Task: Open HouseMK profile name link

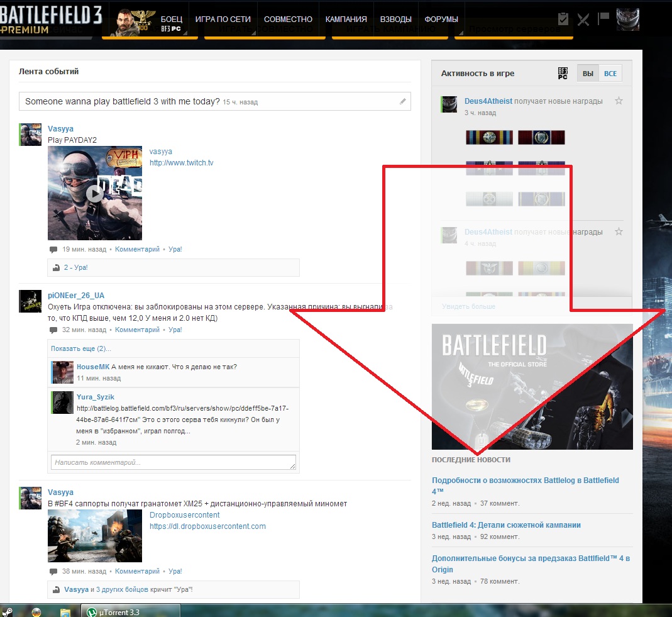Action: coord(93,367)
